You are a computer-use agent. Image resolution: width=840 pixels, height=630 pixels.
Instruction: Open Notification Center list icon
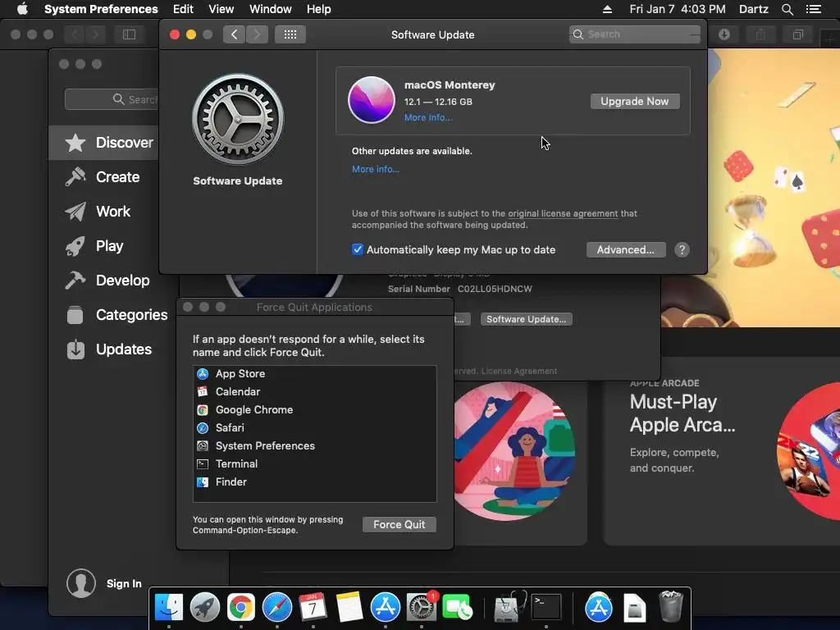tap(814, 9)
